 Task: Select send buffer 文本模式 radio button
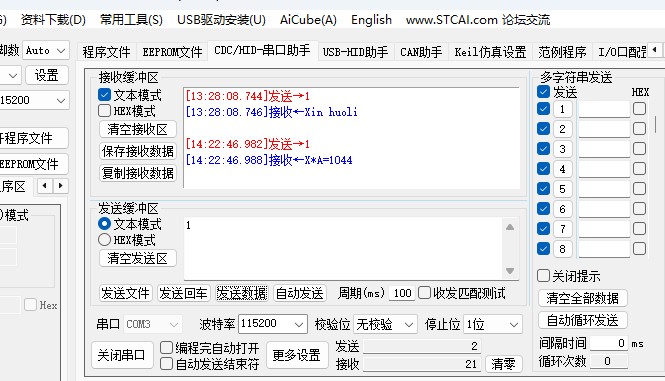coord(104,224)
